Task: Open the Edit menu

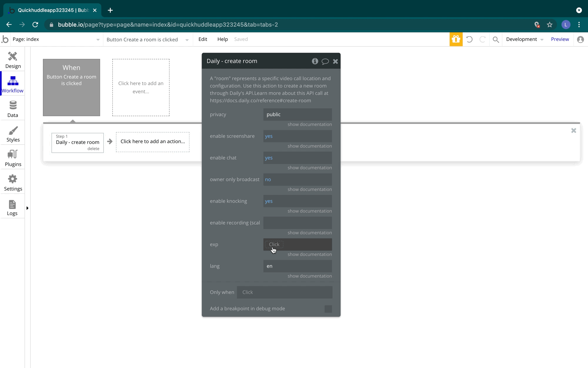Action: click(203, 39)
